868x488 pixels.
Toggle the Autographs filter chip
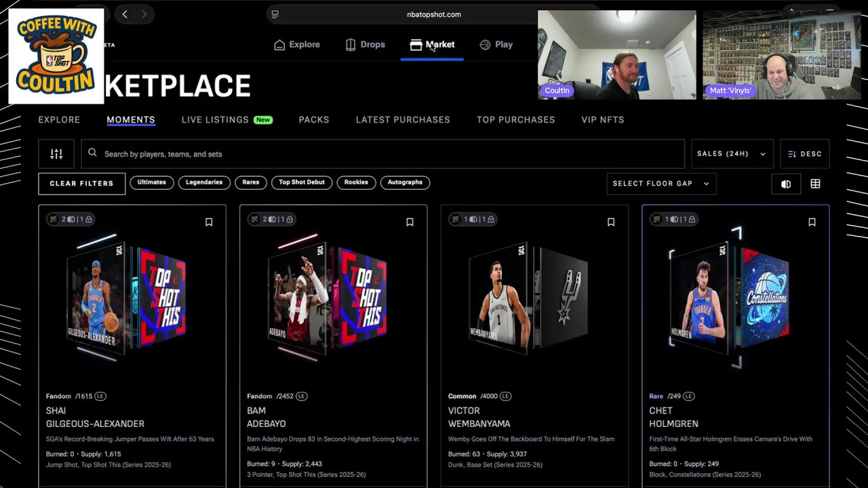point(405,182)
